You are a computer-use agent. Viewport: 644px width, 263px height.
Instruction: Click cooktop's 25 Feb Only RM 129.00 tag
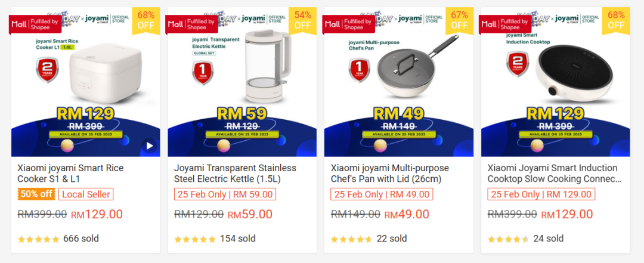point(541,194)
